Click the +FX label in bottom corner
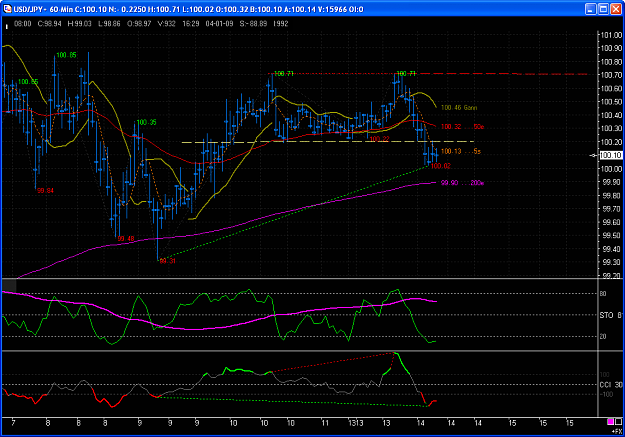The image size is (625, 437). tap(617, 431)
